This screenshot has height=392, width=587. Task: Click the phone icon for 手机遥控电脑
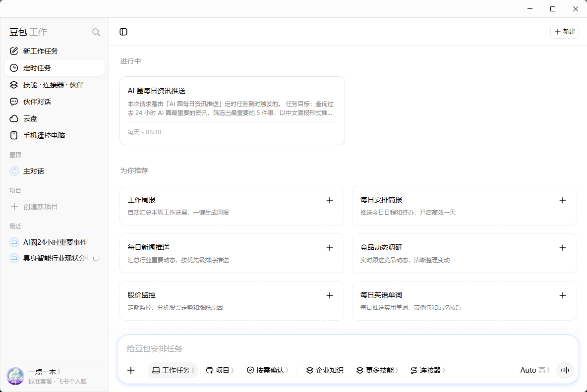14,135
